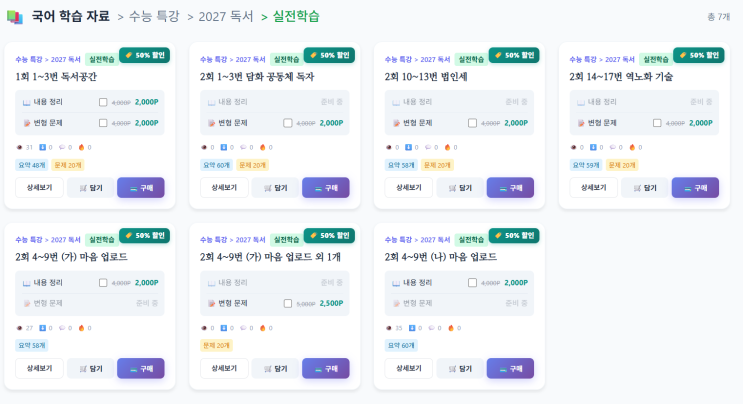Image resolution: width=743 pixels, height=404 pixels.
Task: Click the 변형 문제 icon in 2회 14~17번 역노화 기술
Action: (x=581, y=123)
